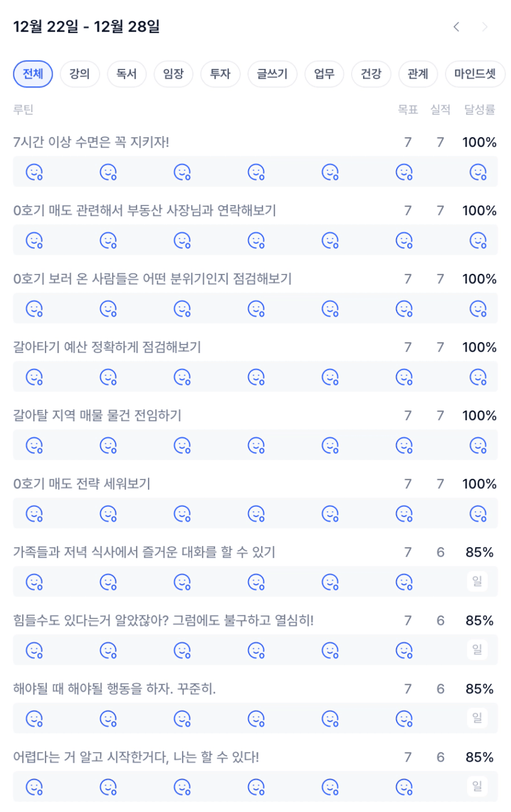Toggle Saturday smiley for 갈아탈 지역 매물 routine
Screen dimensions: 511x812
coord(404,446)
